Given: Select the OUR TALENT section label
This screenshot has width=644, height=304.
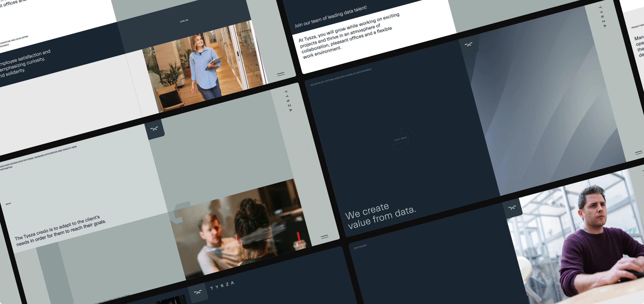Looking at the screenshot, I should point(360,247).
